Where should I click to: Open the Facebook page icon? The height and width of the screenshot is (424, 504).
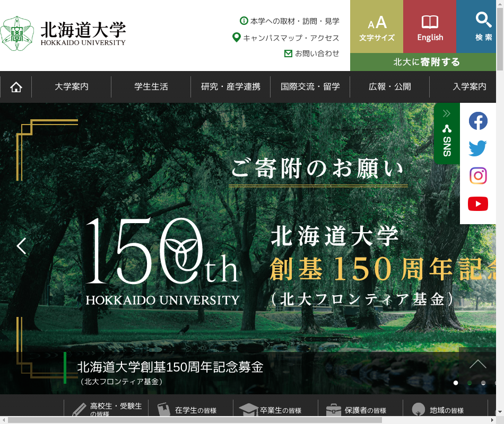point(477,121)
